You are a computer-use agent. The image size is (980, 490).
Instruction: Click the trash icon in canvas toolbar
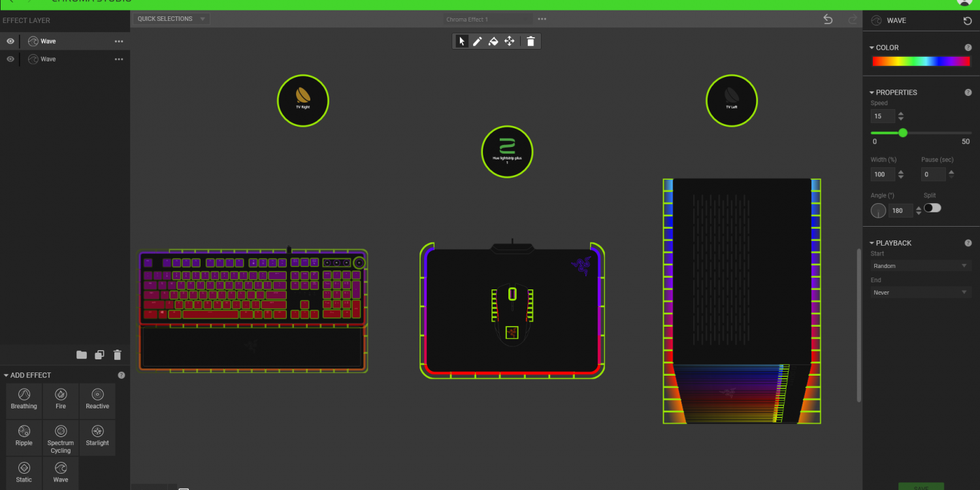[531, 41]
